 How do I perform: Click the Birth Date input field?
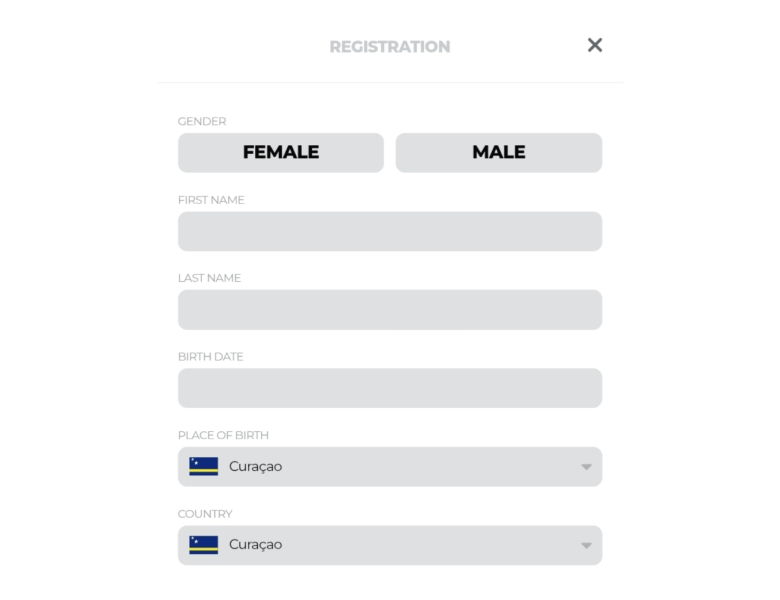[390, 388]
